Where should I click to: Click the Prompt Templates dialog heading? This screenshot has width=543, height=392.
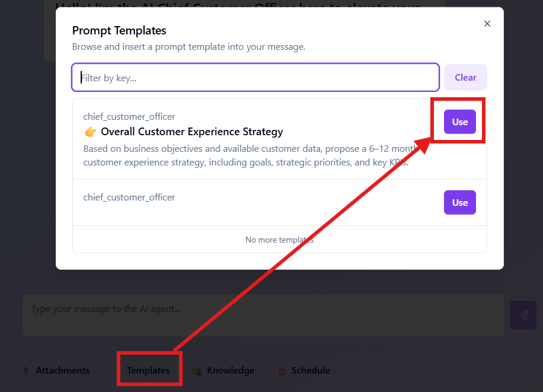point(119,30)
